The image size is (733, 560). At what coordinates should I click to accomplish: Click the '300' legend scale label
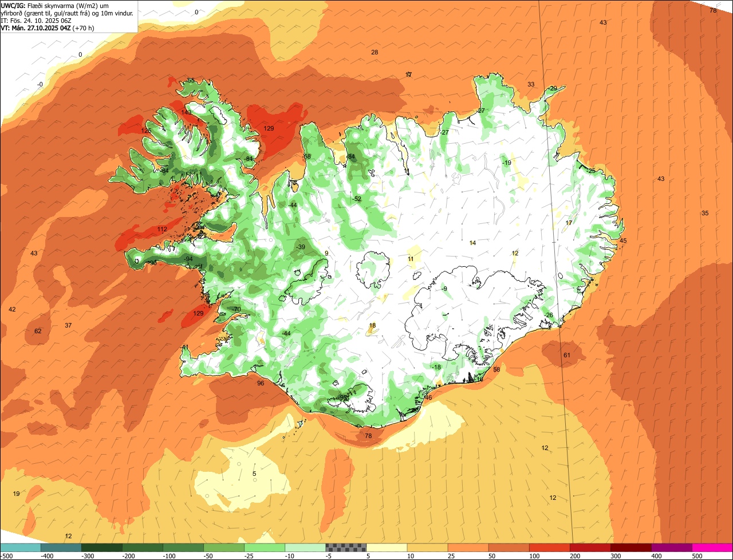616,555
